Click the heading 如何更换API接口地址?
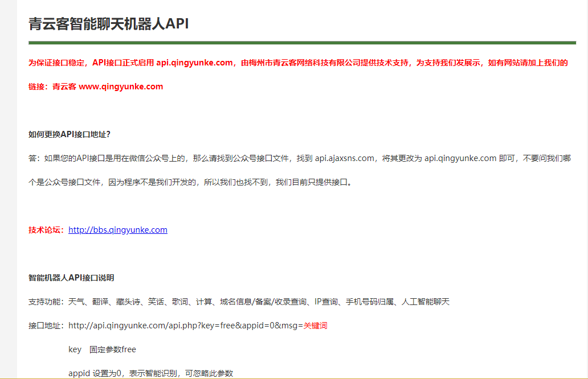This screenshot has width=588, height=379. tap(70, 134)
